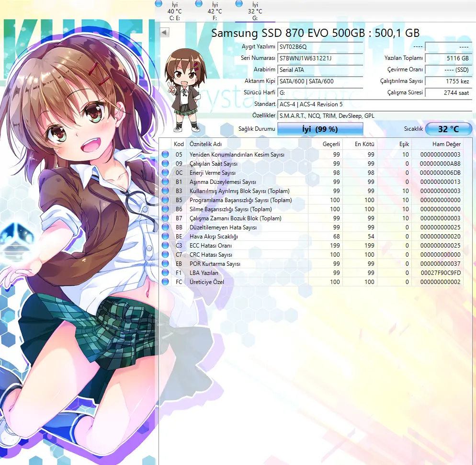Click the power-on count 1755 kez
476x465 pixels.
pos(448,81)
